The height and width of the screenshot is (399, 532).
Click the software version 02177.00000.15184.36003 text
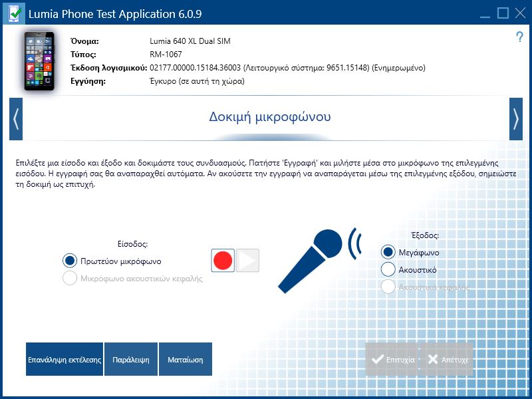coord(195,68)
